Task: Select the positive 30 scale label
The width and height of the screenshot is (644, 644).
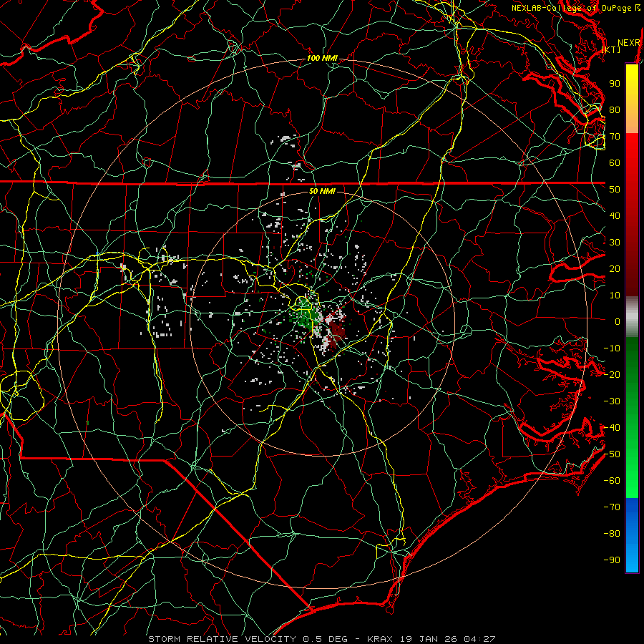Action: coord(615,243)
